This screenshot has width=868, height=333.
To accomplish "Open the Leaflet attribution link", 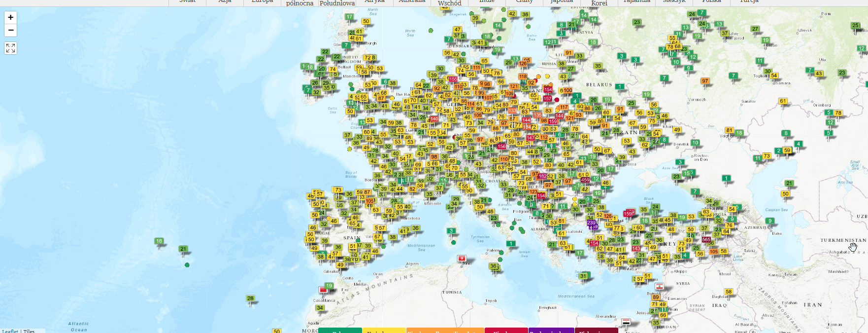I will (x=10, y=331).
